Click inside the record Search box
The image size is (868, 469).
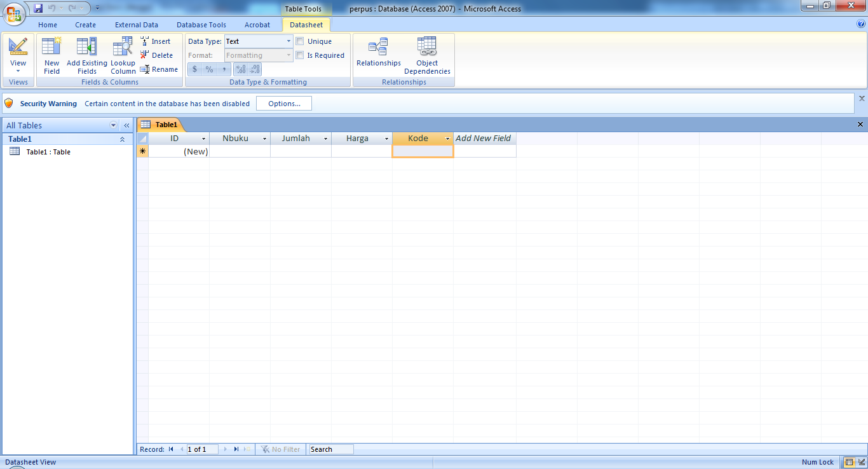[x=330, y=449]
